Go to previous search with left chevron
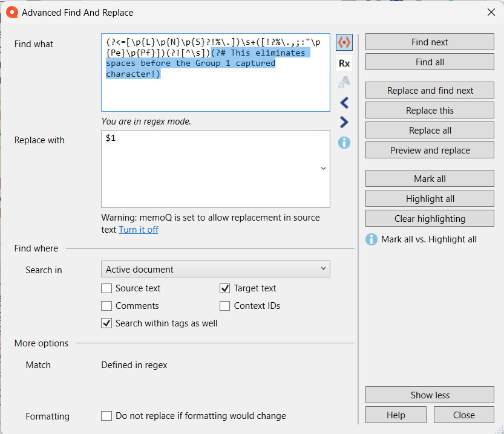Viewport: 504px width, 434px height. pyautogui.click(x=344, y=103)
